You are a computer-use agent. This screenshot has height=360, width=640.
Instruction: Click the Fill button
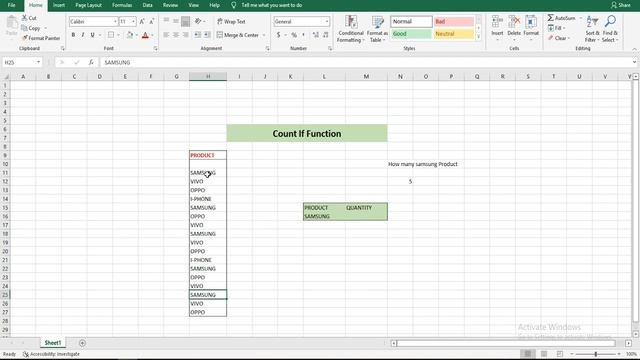556,28
